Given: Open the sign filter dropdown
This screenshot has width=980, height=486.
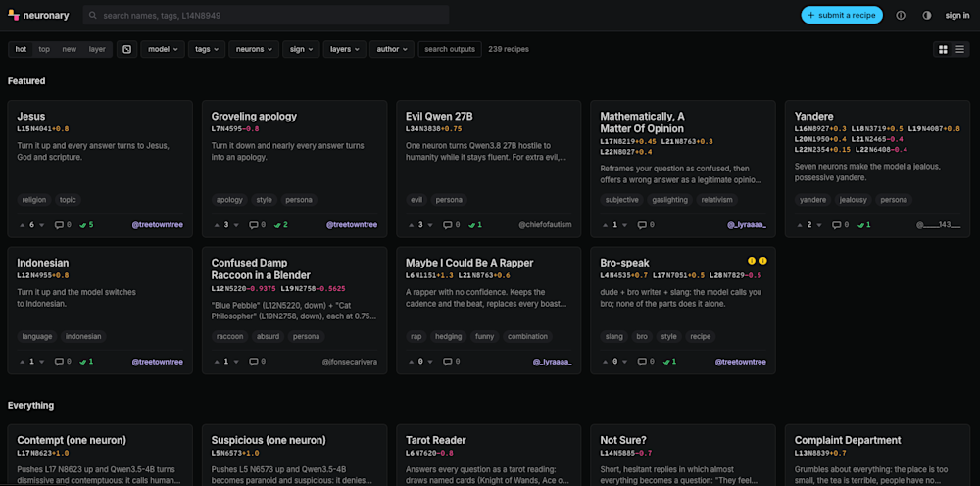Looking at the screenshot, I should coord(301,49).
